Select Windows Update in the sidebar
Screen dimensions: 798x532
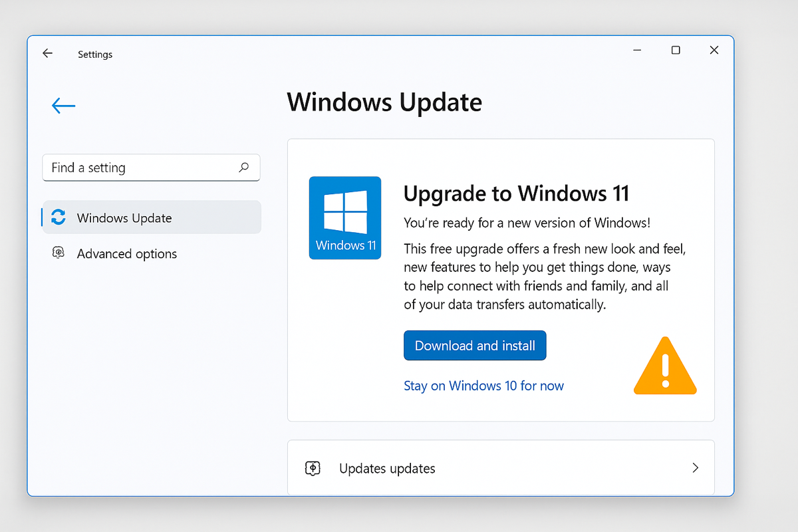coord(152,217)
